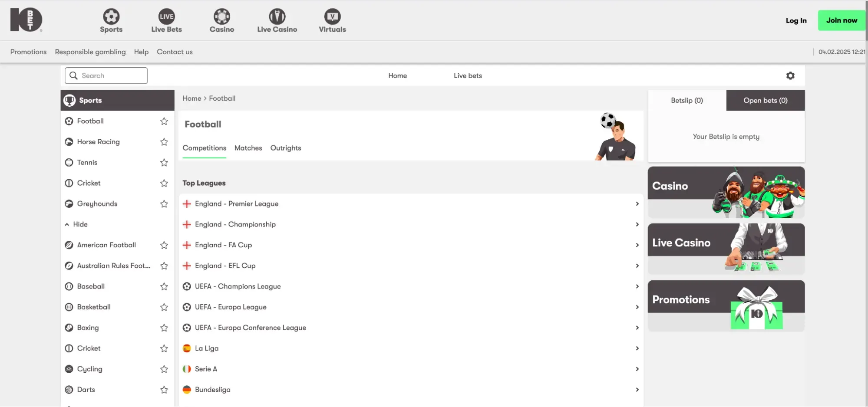This screenshot has width=868, height=407.
Task: Expand England - Championship chevron
Action: pyautogui.click(x=637, y=224)
